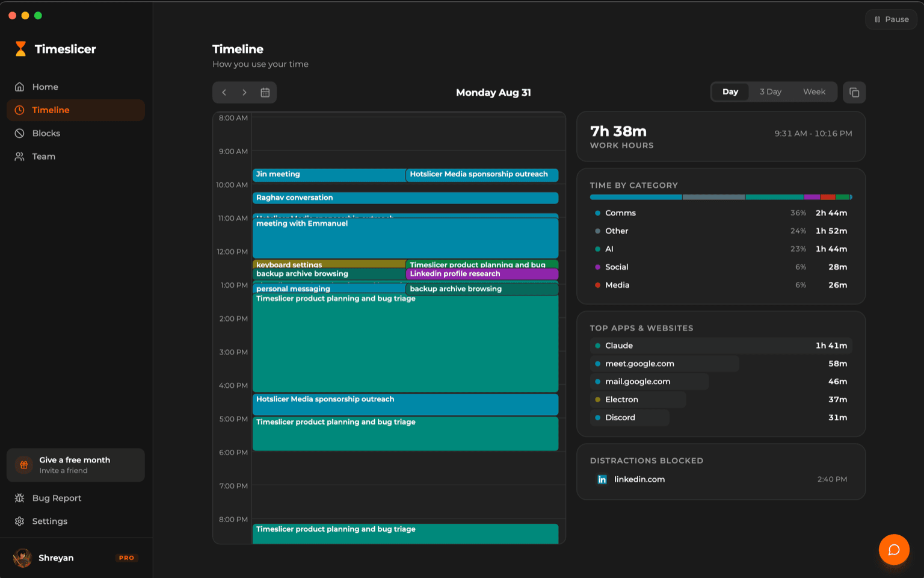This screenshot has width=924, height=578.
Task: Select the Linkedin profile research block
Action: (482, 274)
